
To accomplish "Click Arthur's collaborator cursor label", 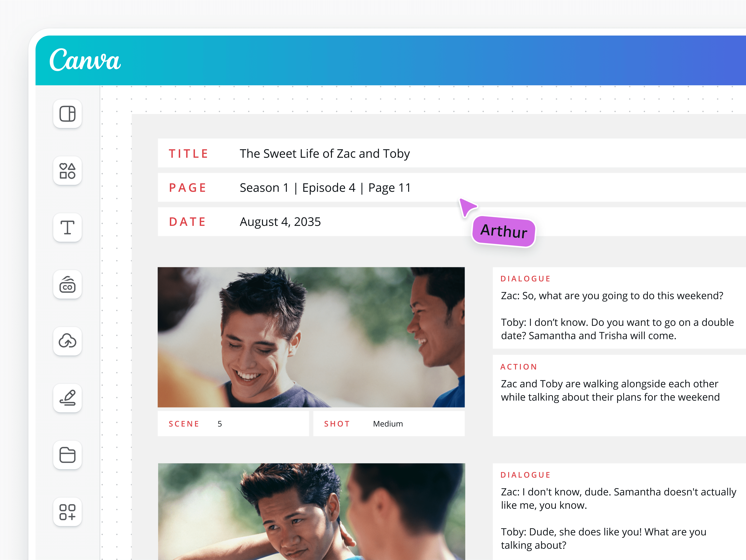I will point(503,231).
